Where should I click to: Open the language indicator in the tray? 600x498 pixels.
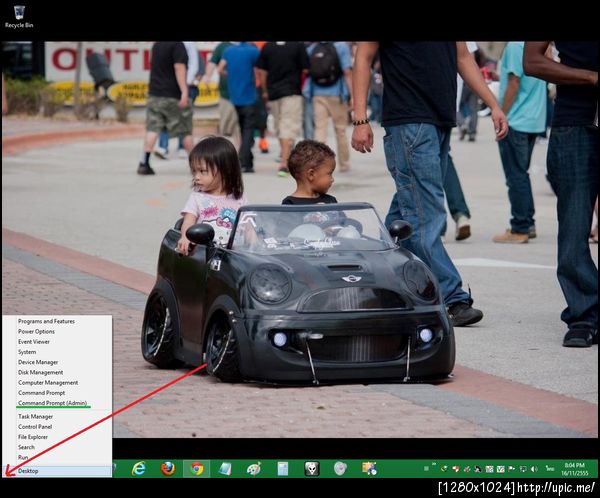tap(550, 469)
